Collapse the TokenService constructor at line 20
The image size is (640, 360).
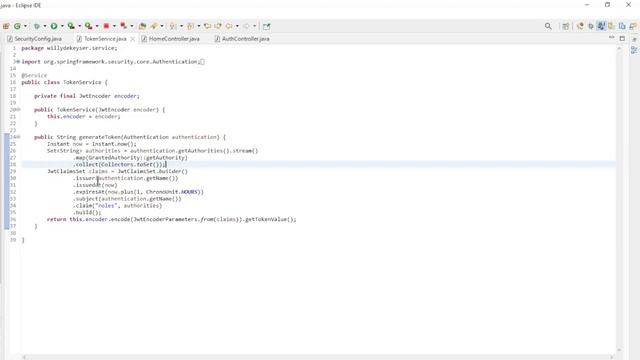click(x=18, y=110)
